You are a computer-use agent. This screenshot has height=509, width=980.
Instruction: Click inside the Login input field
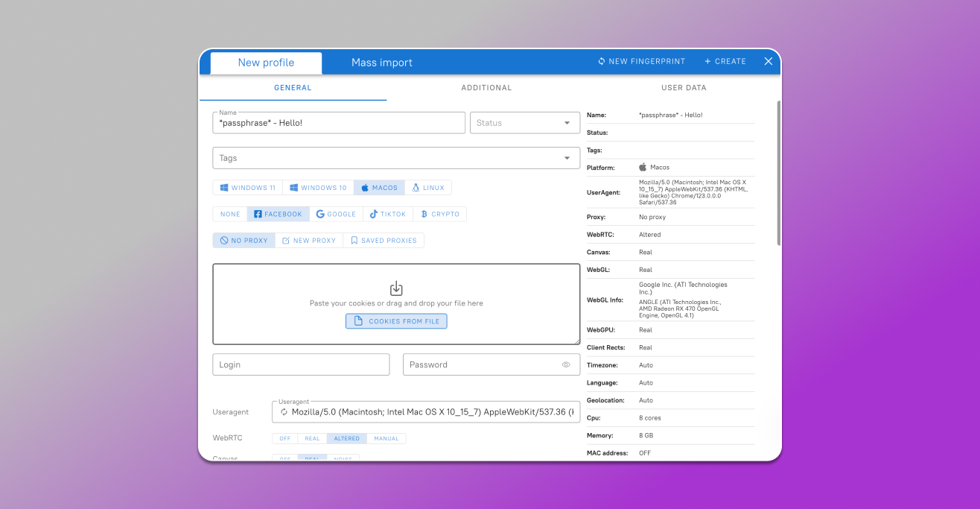click(x=301, y=364)
